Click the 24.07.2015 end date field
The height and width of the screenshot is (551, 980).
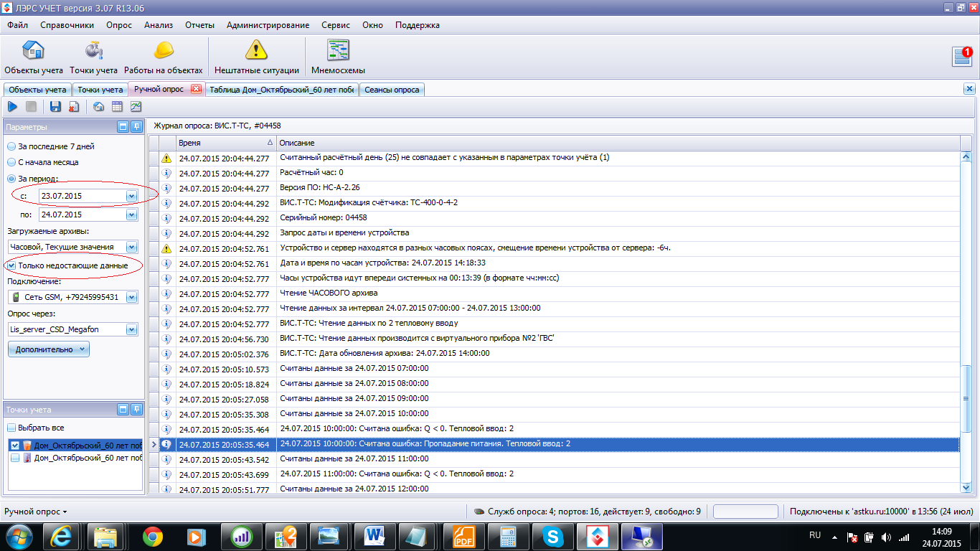[82, 215]
